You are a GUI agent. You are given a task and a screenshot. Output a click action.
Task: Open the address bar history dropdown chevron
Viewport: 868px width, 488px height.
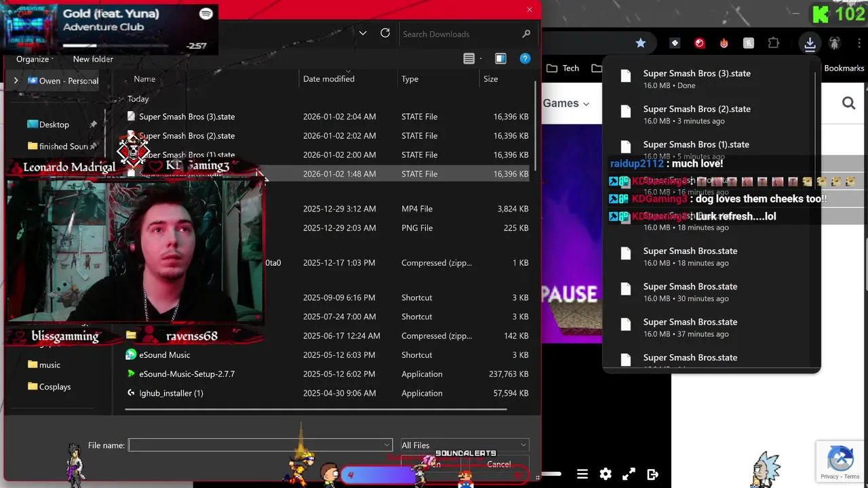click(x=363, y=33)
